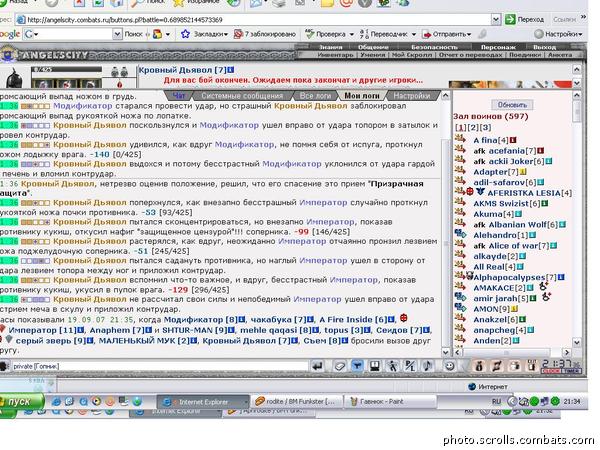Click the 7 заблокировано popup blocker icon
This screenshot has height=450, width=600.
(x=238, y=34)
